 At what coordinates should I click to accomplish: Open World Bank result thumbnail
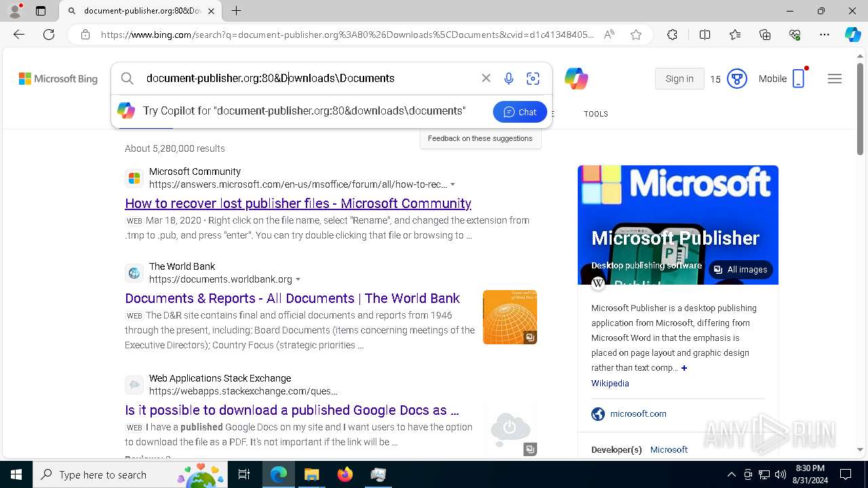pos(510,317)
